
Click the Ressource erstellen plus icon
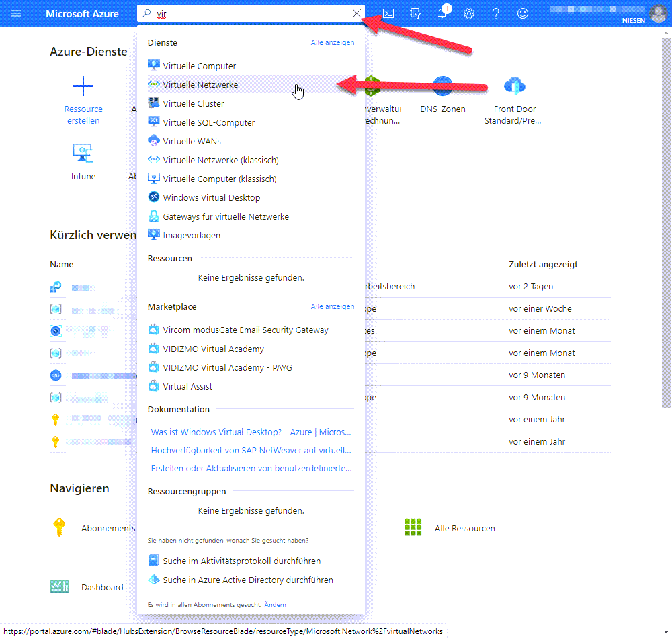(x=83, y=86)
